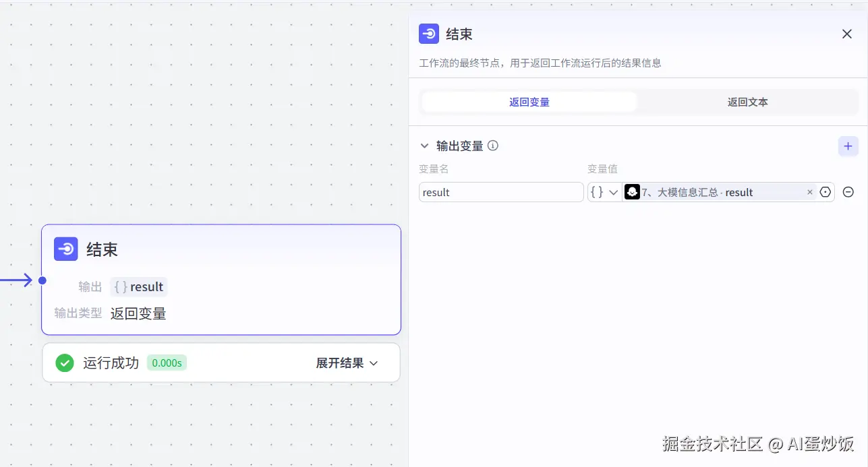Open the variable selector target icon

826,192
